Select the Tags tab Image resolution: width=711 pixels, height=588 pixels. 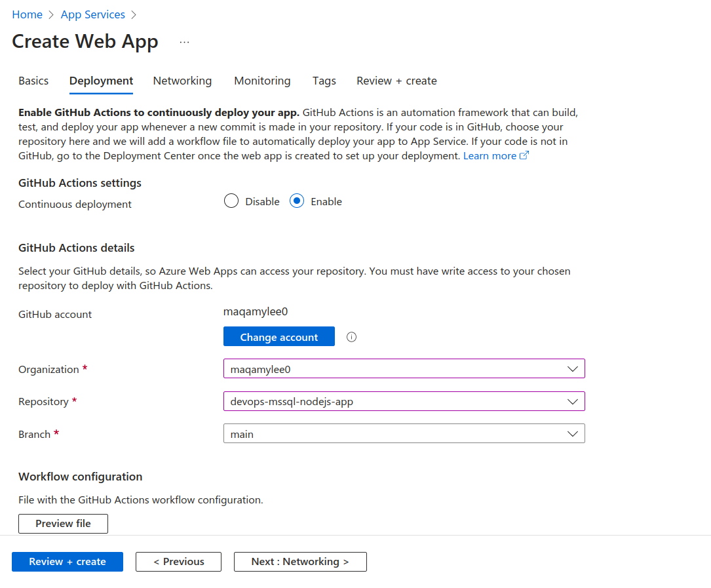324,81
